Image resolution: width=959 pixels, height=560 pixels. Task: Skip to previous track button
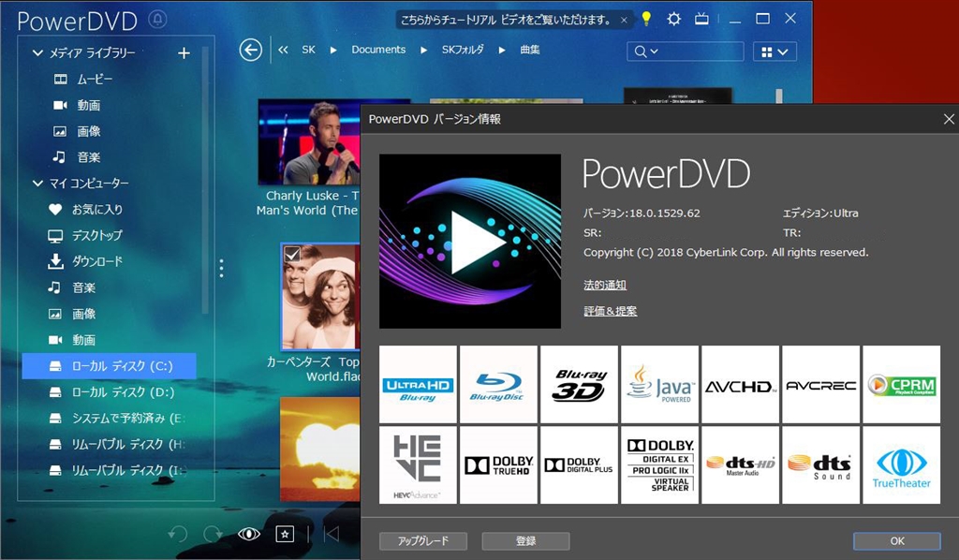click(x=331, y=535)
